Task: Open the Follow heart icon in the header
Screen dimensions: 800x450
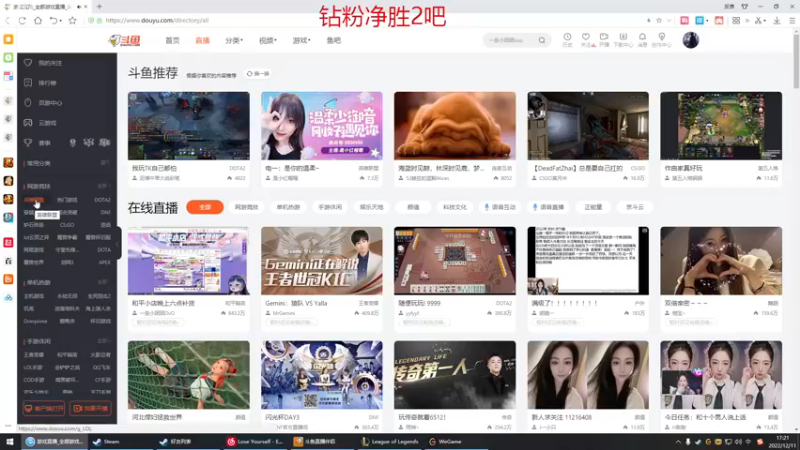Action: (586, 37)
